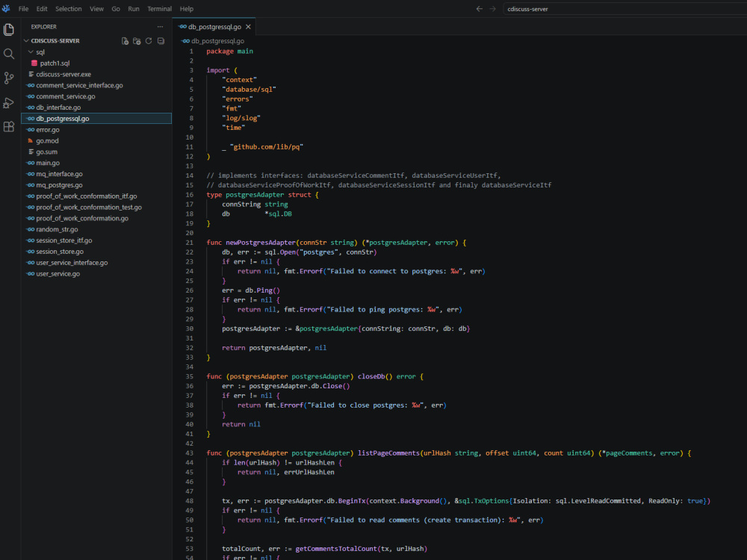
Task: Open Source Control view in activity bar
Action: pos(8,78)
